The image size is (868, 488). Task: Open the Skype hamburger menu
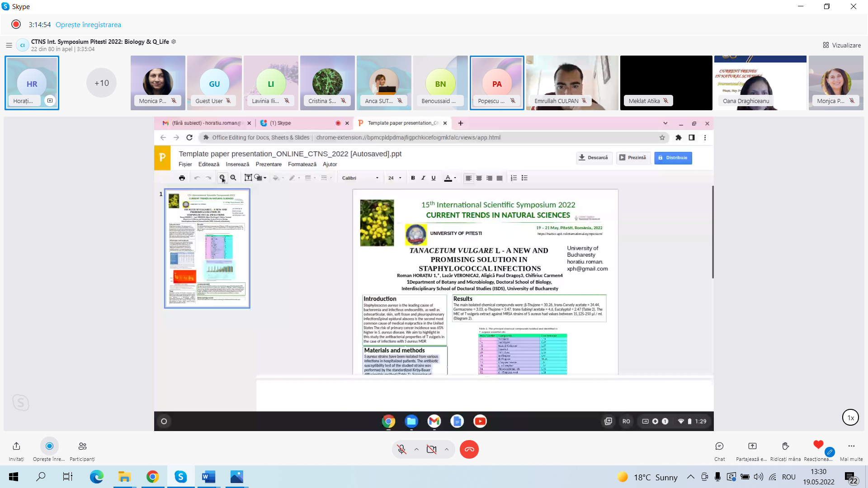(x=9, y=45)
